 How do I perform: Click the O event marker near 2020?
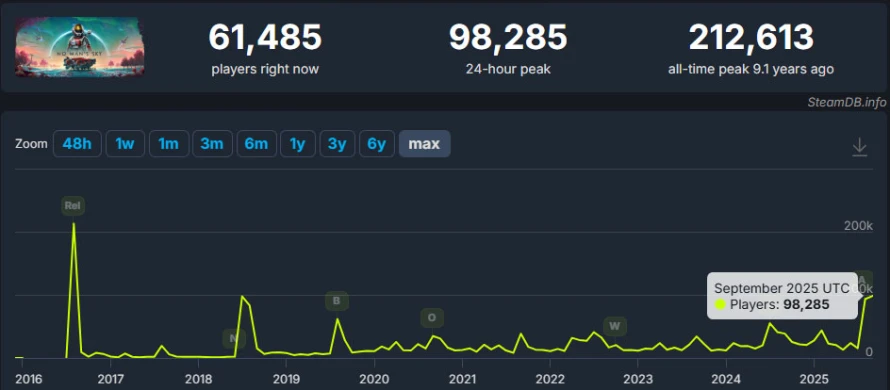[432, 317]
